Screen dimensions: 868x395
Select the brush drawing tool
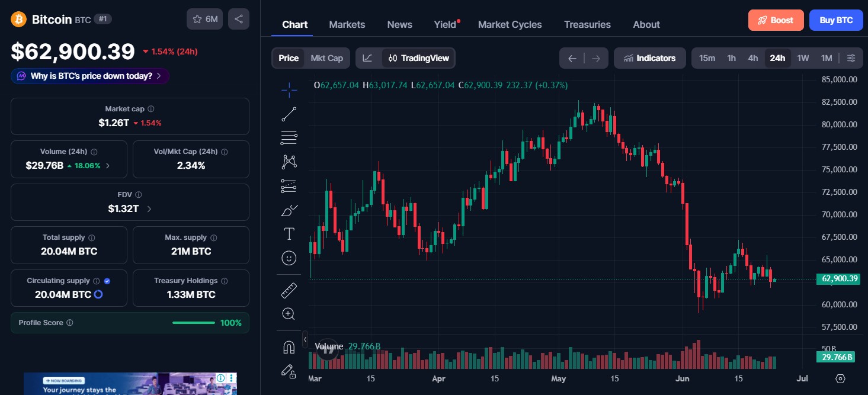click(x=289, y=210)
